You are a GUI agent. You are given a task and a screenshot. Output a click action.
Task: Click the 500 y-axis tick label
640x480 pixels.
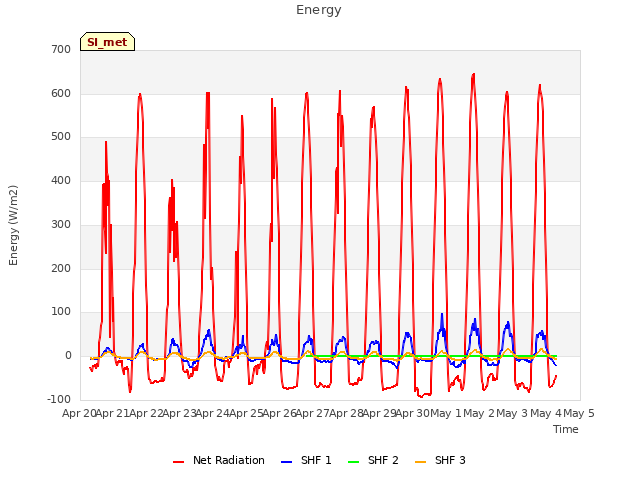coord(61,137)
